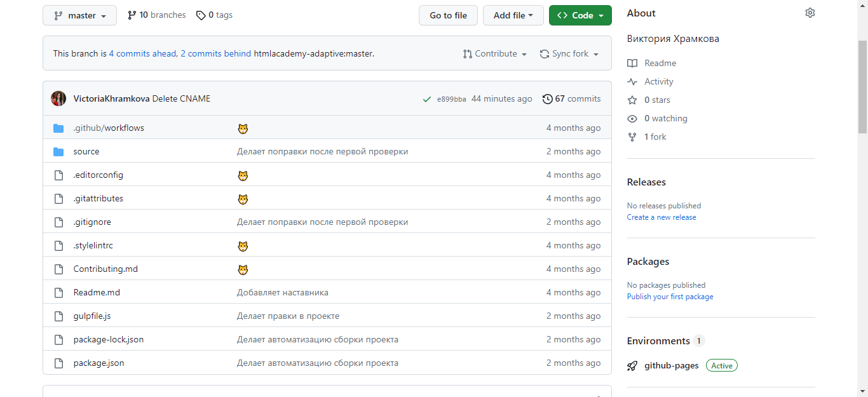Viewport: 868px width, 397px height.
Task: Open commit message 'Добавляет наставника'
Action: click(x=283, y=292)
